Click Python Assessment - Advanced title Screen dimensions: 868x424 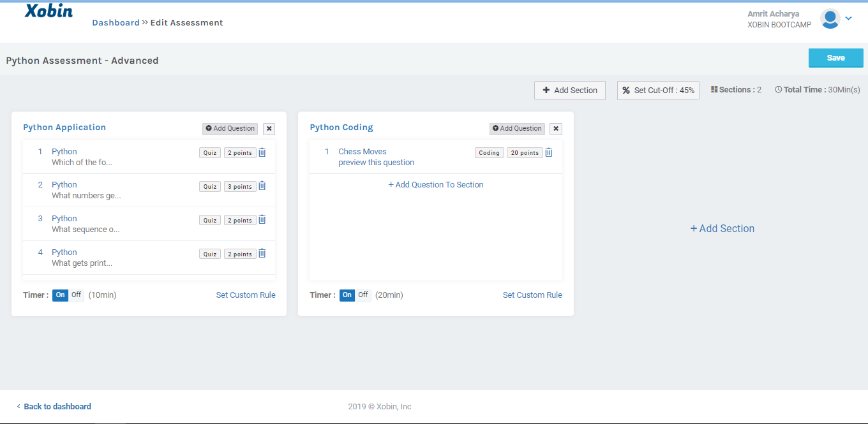82,61
